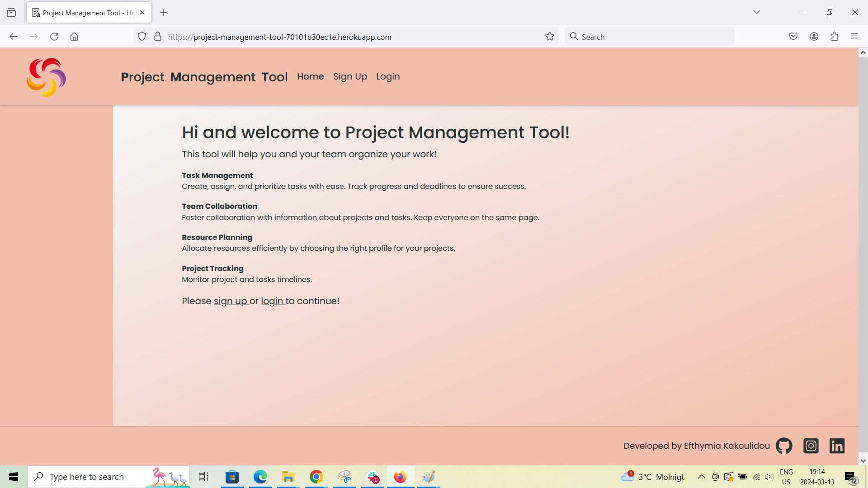Open the Instagram icon in the footer
868x488 pixels.
[x=811, y=446]
